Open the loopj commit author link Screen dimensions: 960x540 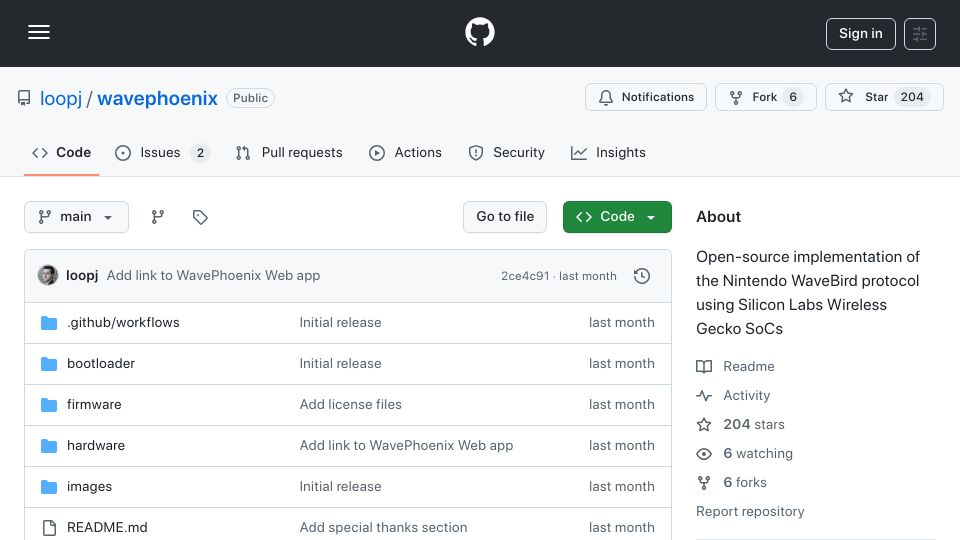click(x=82, y=276)
